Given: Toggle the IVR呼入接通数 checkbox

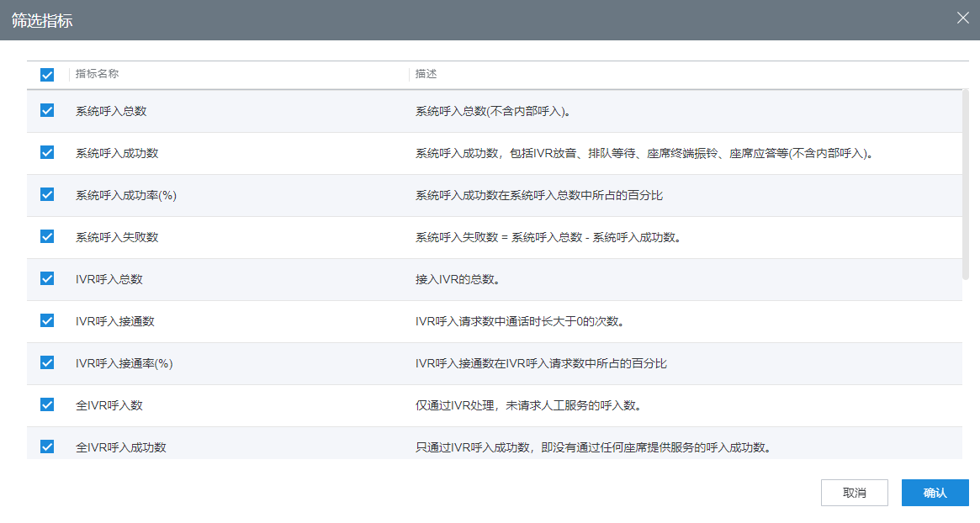Looking at the screenshot, I should click(x=47, y=320).
